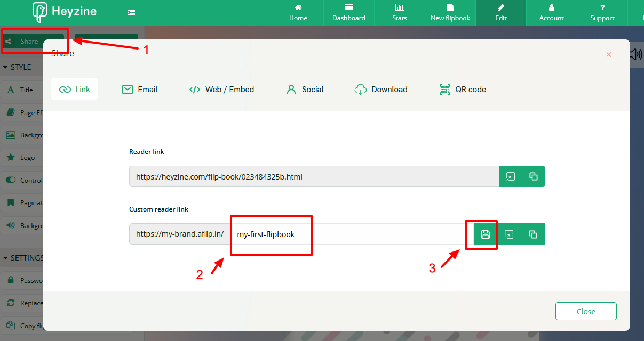
Task: Switch to the Web / Embed tab
Action: pos(221,90)
